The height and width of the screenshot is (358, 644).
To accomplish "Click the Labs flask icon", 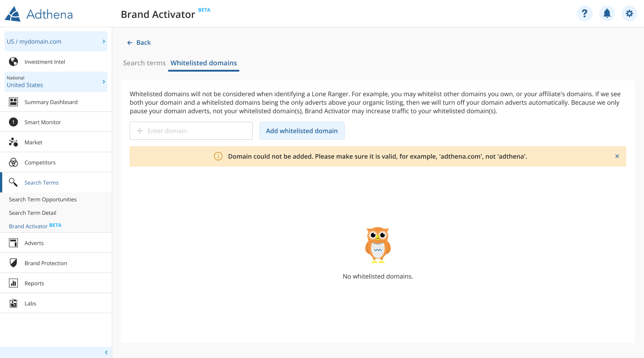I will pyautogui.click(x=13, y=303).
